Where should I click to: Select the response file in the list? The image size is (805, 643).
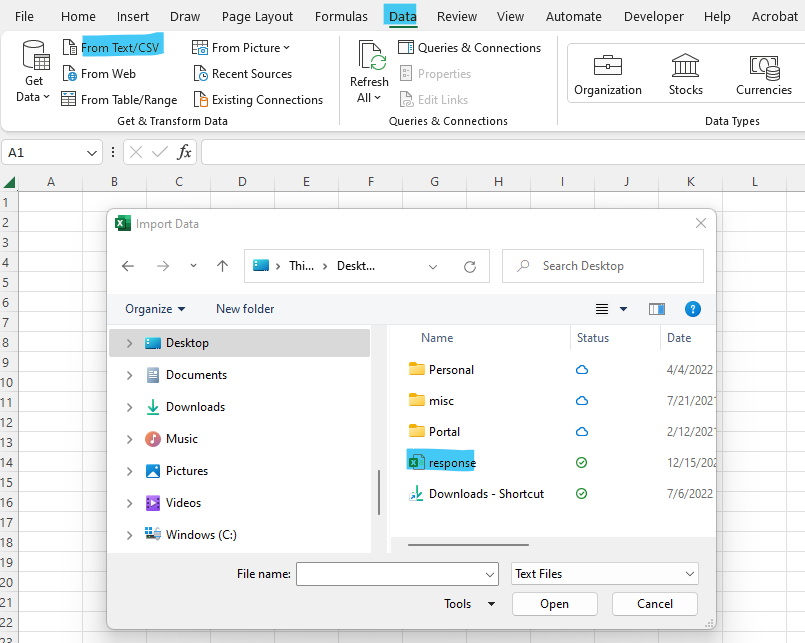[451, 463]
